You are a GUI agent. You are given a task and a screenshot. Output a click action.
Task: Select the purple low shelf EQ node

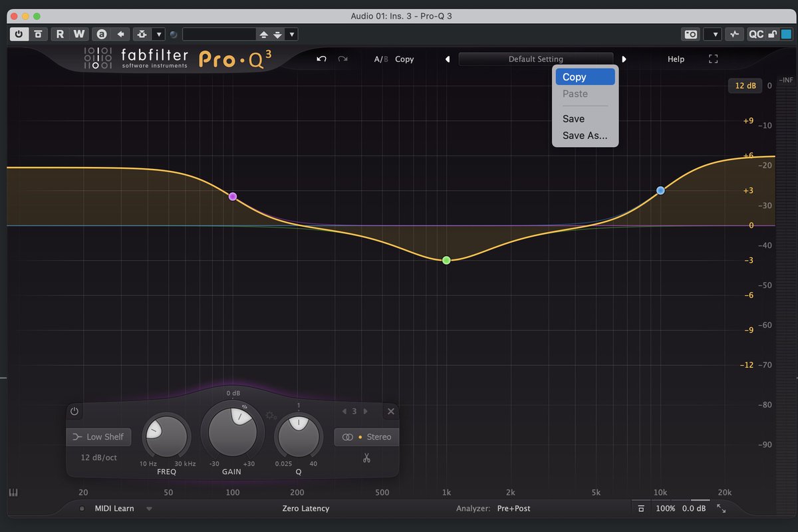point(233,197)
